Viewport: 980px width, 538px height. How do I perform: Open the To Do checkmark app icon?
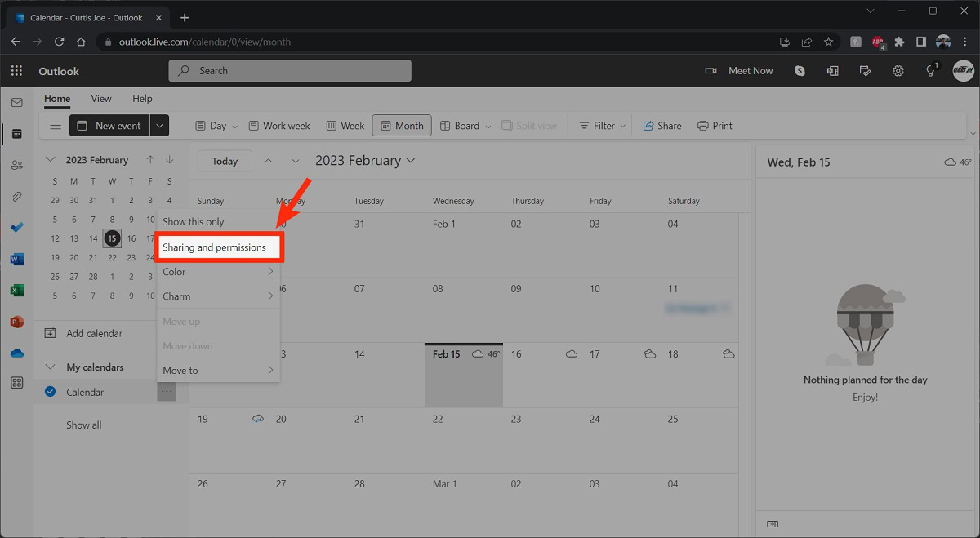click(16, 228)
